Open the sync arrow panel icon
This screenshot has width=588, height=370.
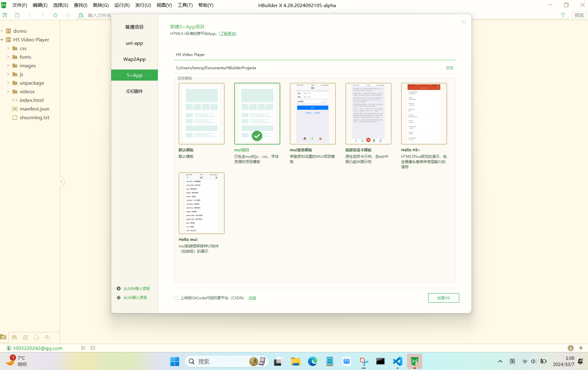[36, 337]
